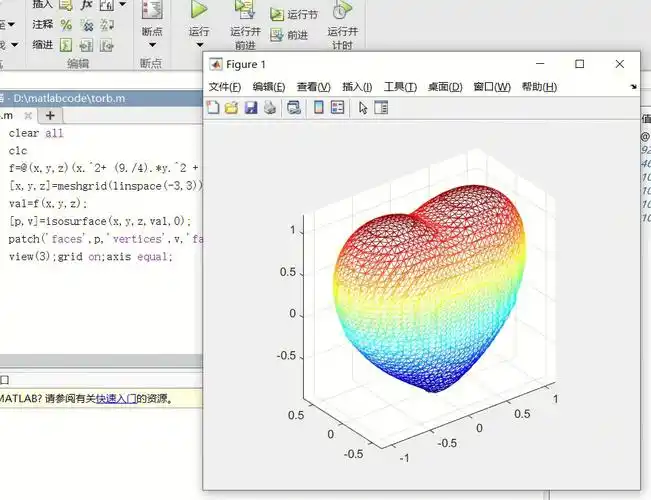Click the 'view(3);grid on;axis equal;' line

pos(91,257)
